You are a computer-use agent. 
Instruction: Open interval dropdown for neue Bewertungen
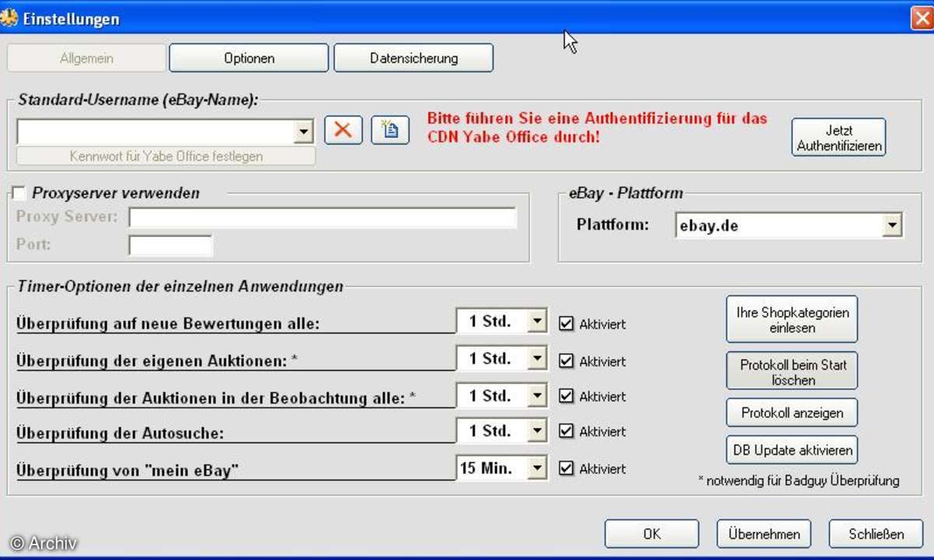point(537,321)
